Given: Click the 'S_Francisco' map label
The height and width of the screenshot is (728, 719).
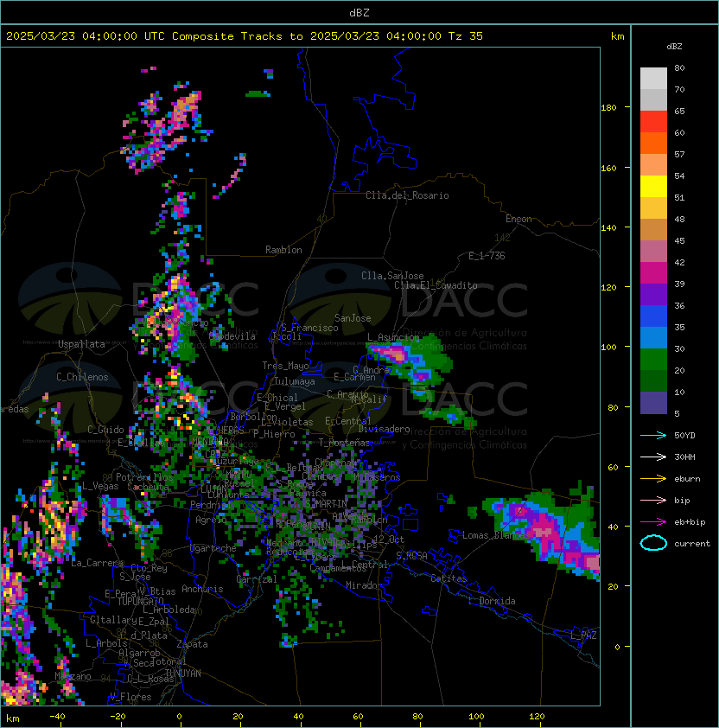Looking at the screenshot, I should [309, 328].
